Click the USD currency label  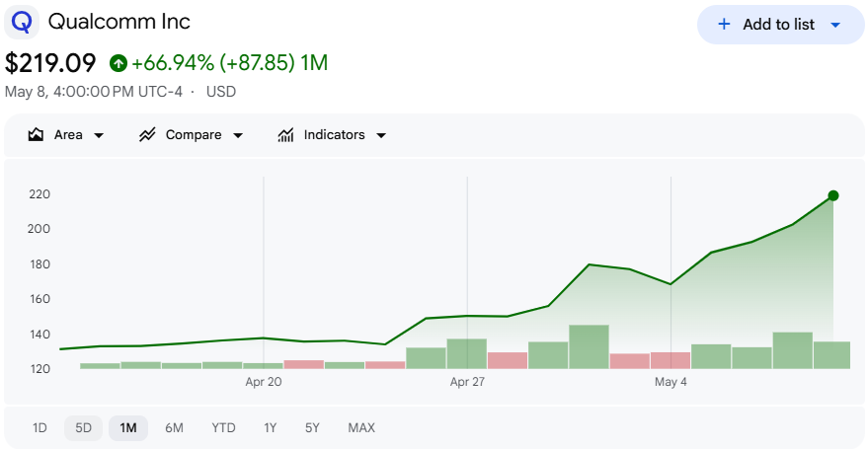coord(221,91)
